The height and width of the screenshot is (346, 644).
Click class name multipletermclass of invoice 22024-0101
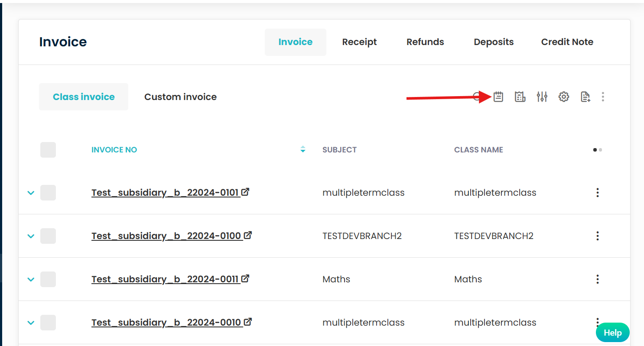click(495, 193)
